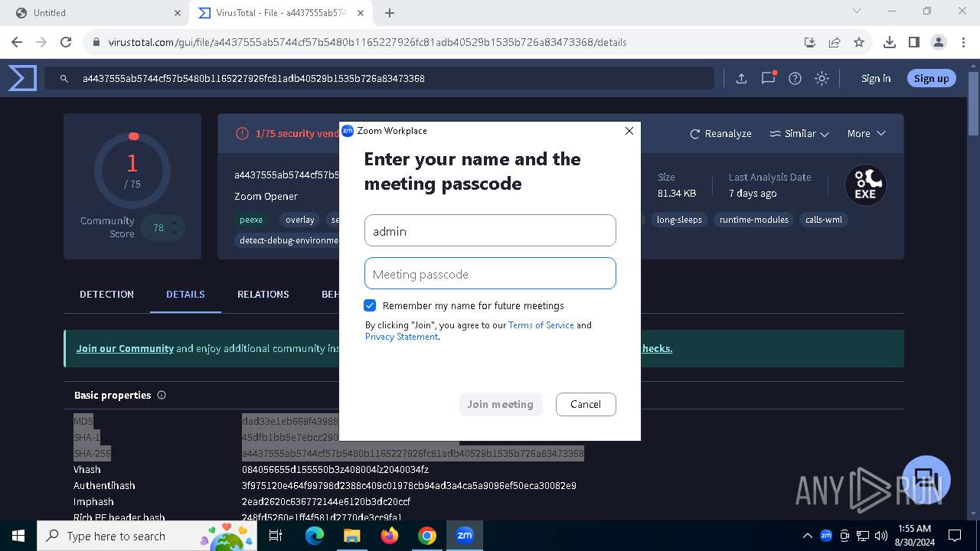Open the Windows Start menu
Screen dimensions: 980x551
pyautogui.click(x=18, y=536)
